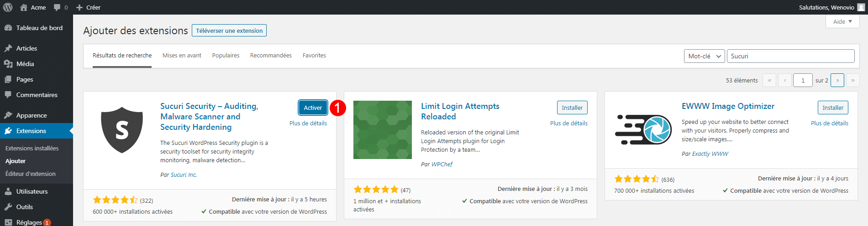Click the Outils wrench icon
The height and width of the screenshot is (226, 868).
(x=8, y=207)
